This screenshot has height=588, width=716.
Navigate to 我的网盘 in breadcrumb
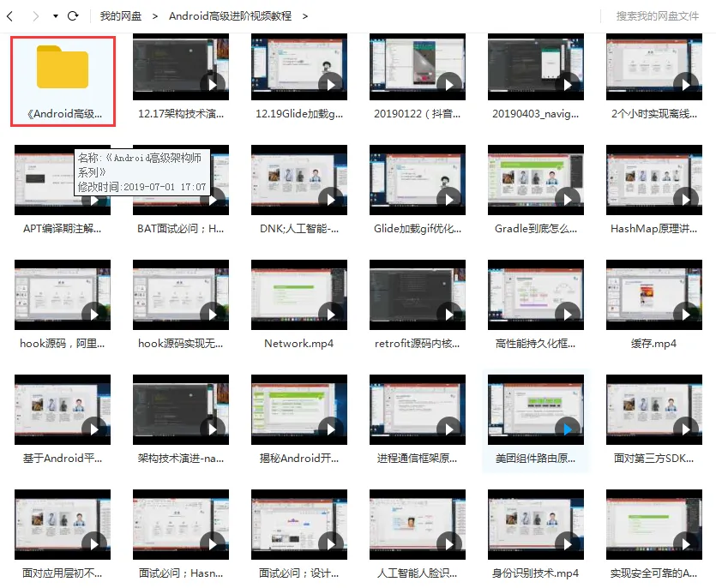pos(121,16)
